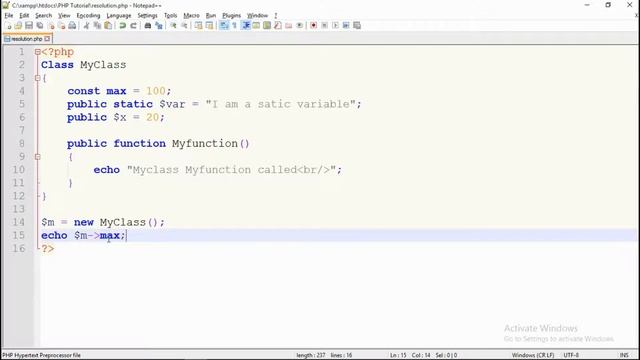This screenshot has height=360, width=640.
Task: Select the resolution.php tab
Action: (27, 39)
